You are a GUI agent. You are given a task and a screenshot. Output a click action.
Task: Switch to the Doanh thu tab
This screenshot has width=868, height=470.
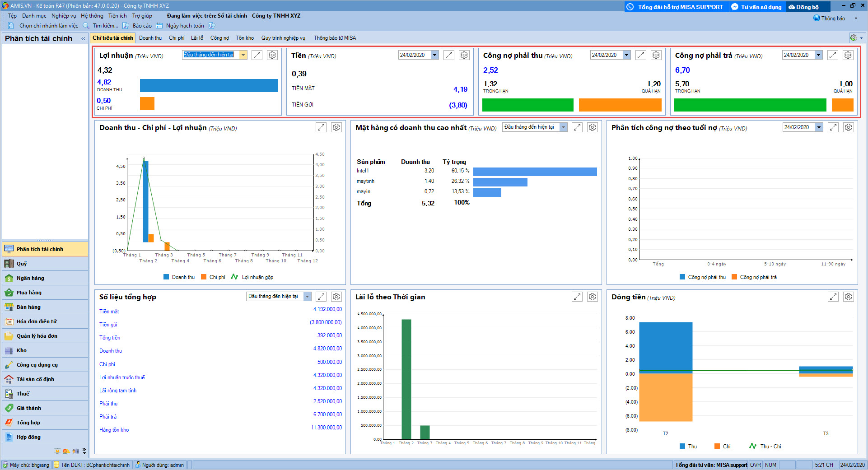150,38
